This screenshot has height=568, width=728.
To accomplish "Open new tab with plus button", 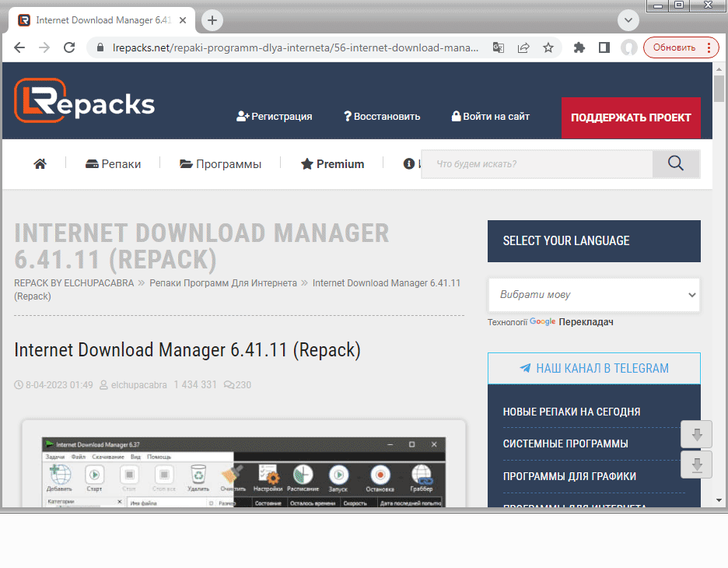I will 212,20.
